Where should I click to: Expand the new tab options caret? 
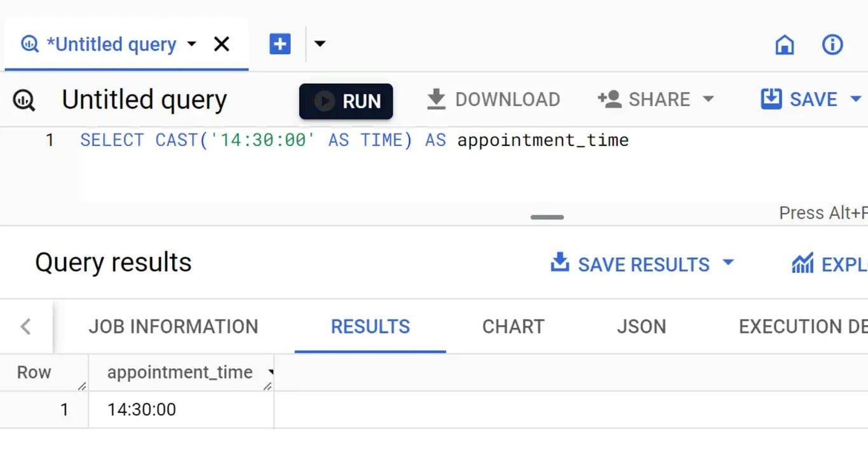[x=320, y=44]
